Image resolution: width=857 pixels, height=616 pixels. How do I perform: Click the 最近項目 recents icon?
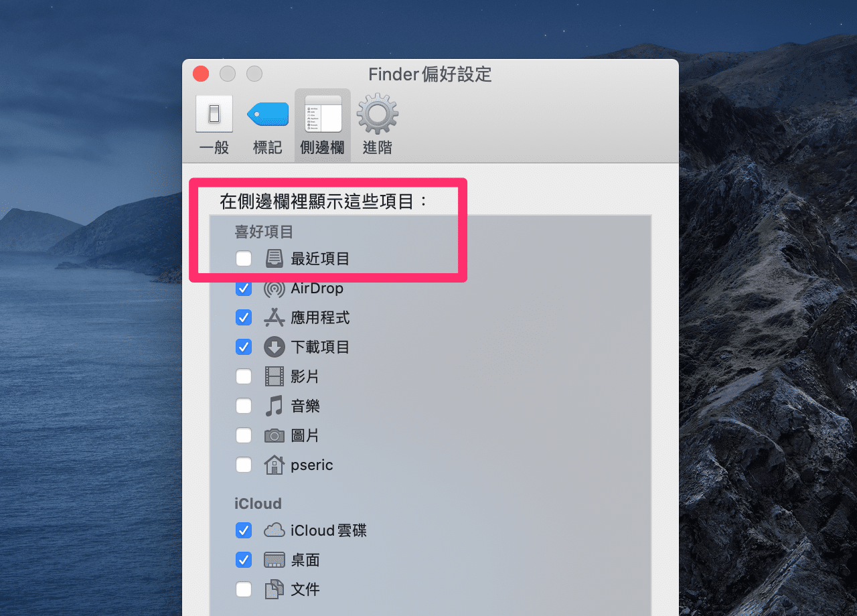(x=275, y=258)
